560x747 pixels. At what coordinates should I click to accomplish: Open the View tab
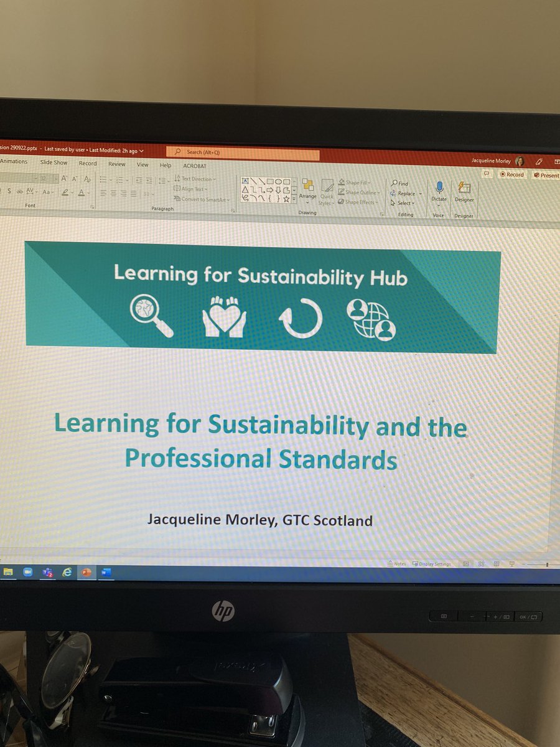tap(142, 164)
